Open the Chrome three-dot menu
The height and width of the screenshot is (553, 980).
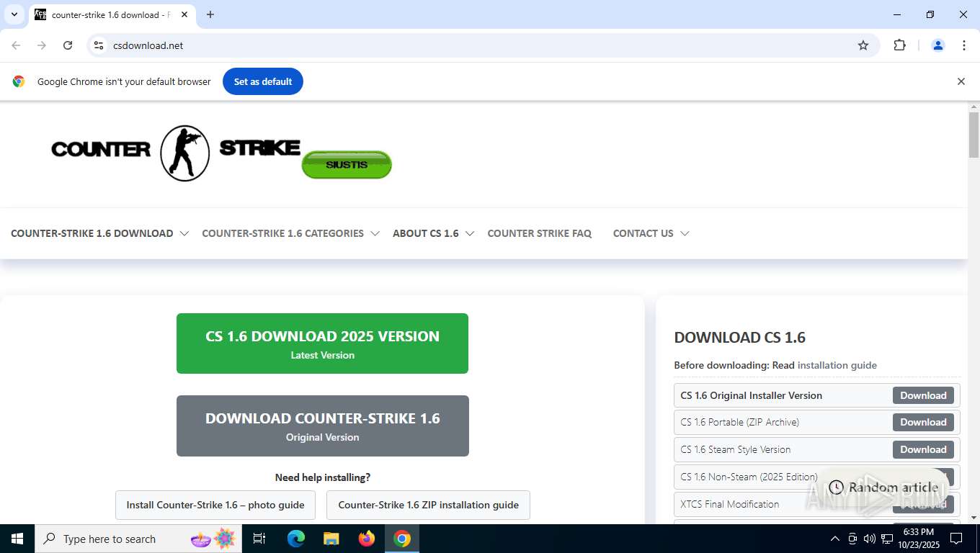(964, 45)
